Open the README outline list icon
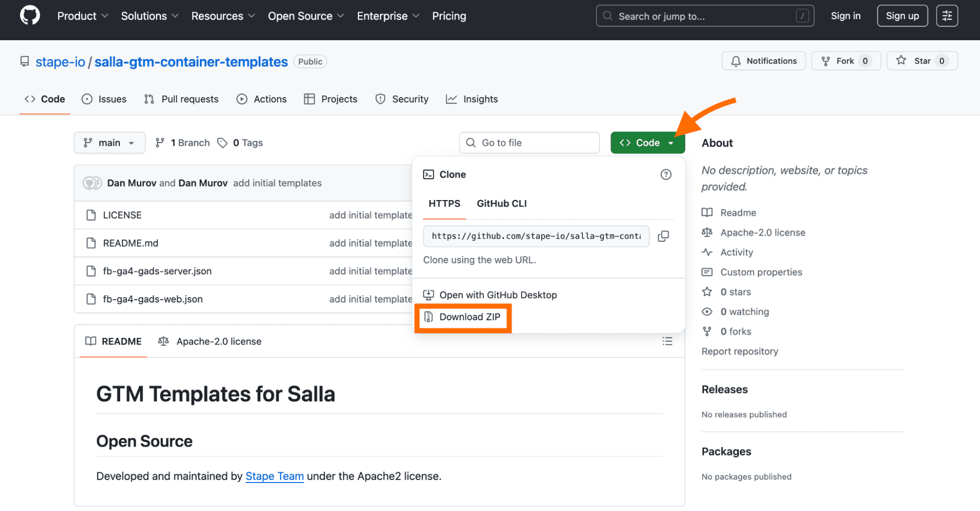Viewport: 980px width, 511px height. click(x=667, y=341)
